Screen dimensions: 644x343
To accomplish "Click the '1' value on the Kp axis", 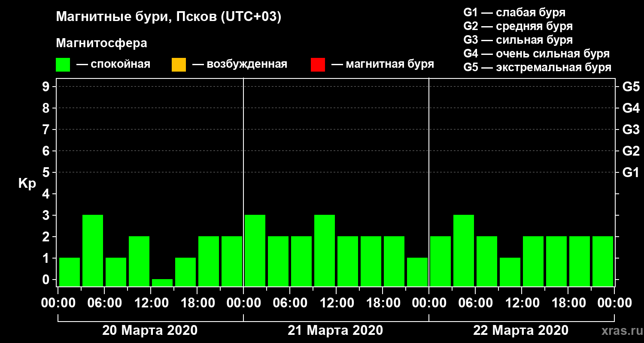I will 47,258.
